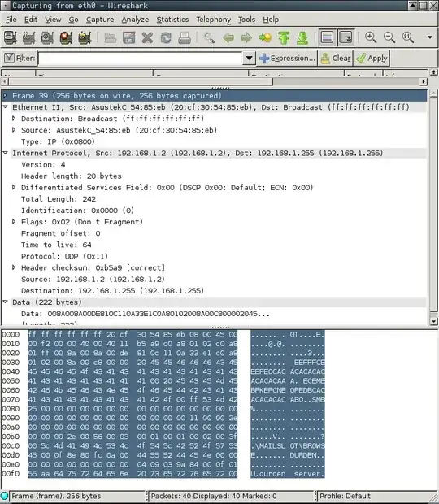Click expert info circle in status bar
Image resolution: width=439 pixels, height=504 pixels.
[x=4, y=496]
